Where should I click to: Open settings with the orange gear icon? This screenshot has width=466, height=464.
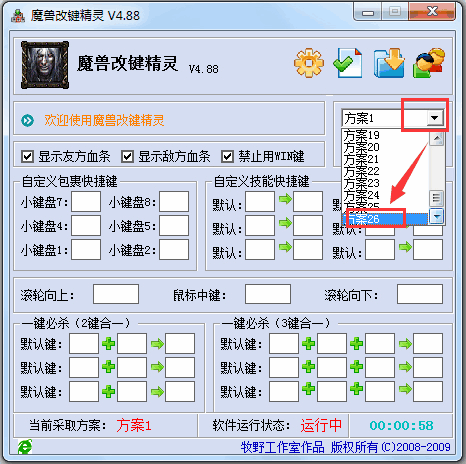tap(309, 63)
